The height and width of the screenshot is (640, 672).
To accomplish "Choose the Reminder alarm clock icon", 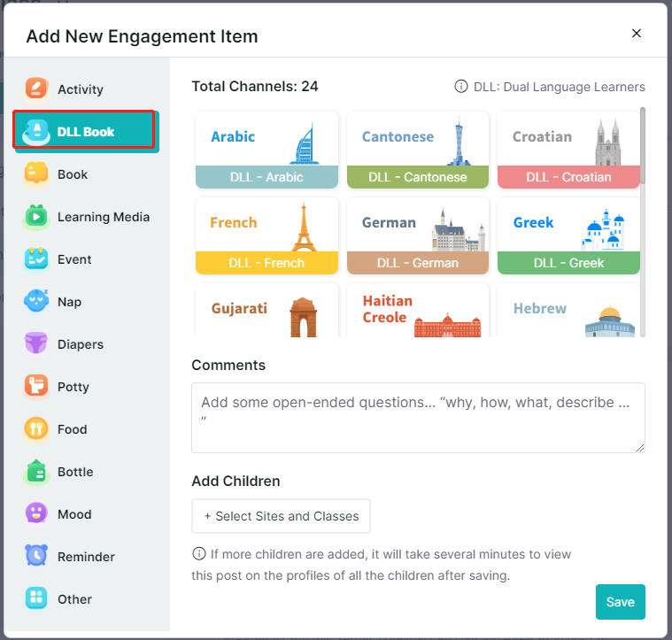I will tap(36, 557).
